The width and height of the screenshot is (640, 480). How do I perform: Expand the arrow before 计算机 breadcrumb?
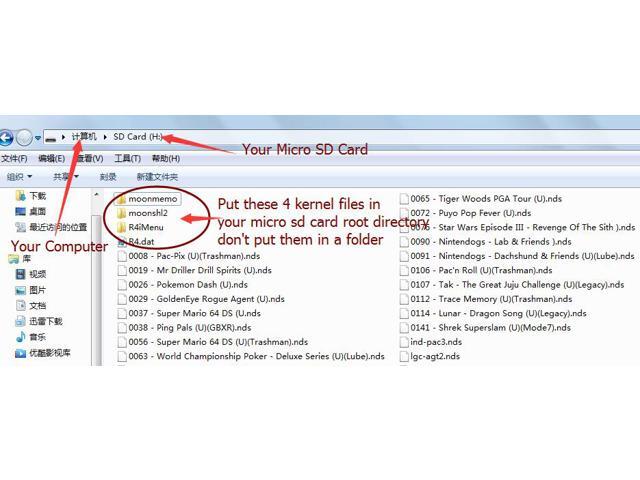coord(63,137)
